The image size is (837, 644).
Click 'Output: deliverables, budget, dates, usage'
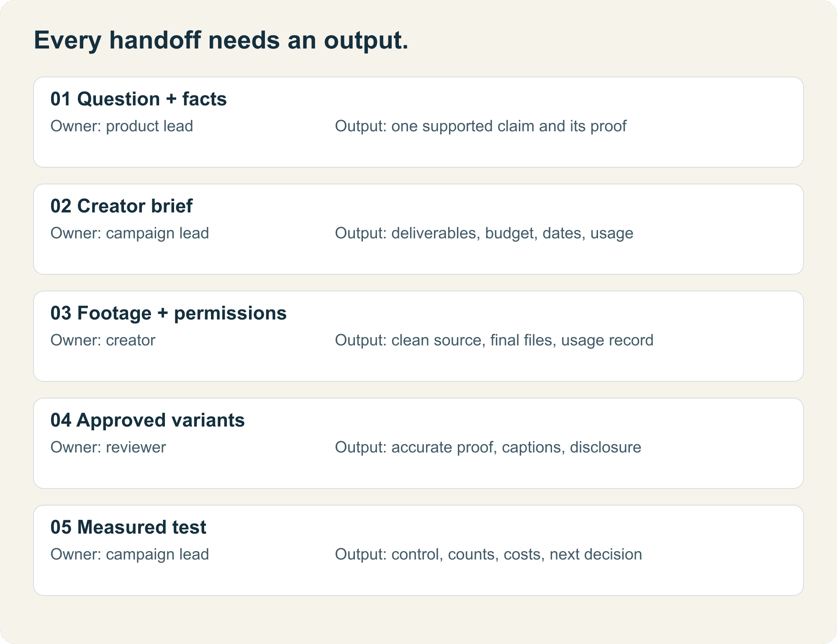tap(484, 233)
